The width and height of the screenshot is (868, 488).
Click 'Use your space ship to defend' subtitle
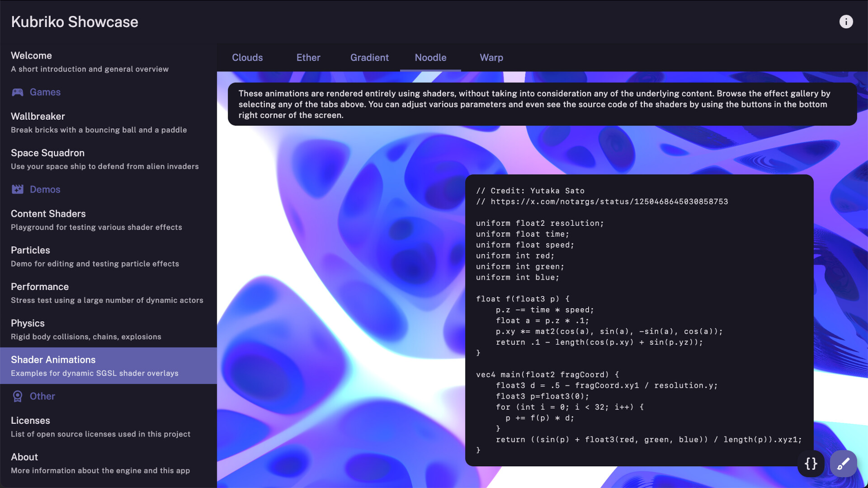(x=105, y=166)
